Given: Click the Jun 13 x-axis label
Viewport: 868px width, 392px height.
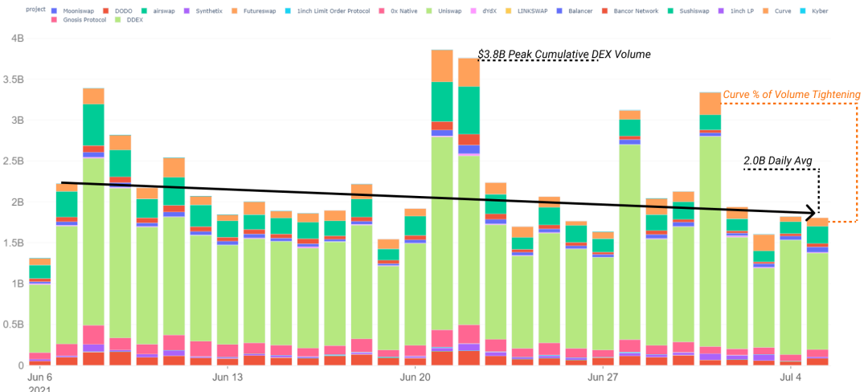Looking at the screenshot, I should pyautogui.click(x=227, y=378).
